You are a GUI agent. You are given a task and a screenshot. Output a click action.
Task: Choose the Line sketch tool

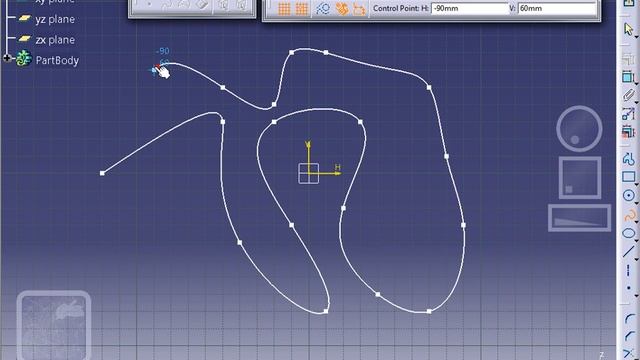(629, 251)
